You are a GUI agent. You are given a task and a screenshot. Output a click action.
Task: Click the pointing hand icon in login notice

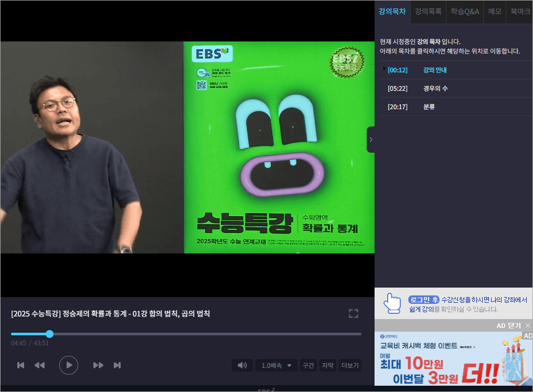tap(392, 303)
